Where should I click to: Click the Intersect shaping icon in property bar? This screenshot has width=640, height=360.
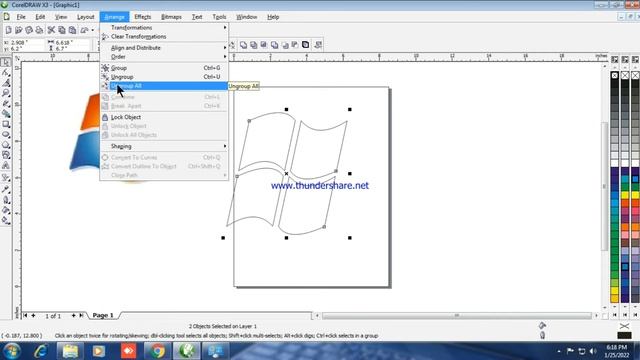(x=264, y=45)
